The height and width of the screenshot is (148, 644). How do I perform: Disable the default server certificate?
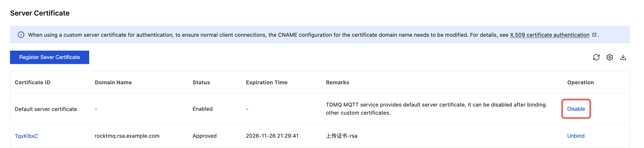(x=576, y=109)
